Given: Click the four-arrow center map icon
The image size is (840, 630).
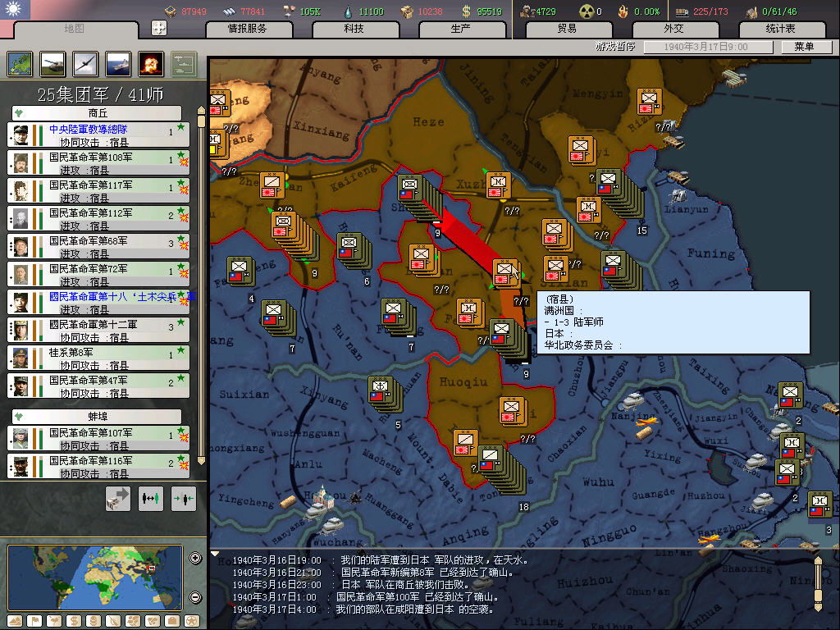Looking at the screenshot, I should tap(159, 28).
